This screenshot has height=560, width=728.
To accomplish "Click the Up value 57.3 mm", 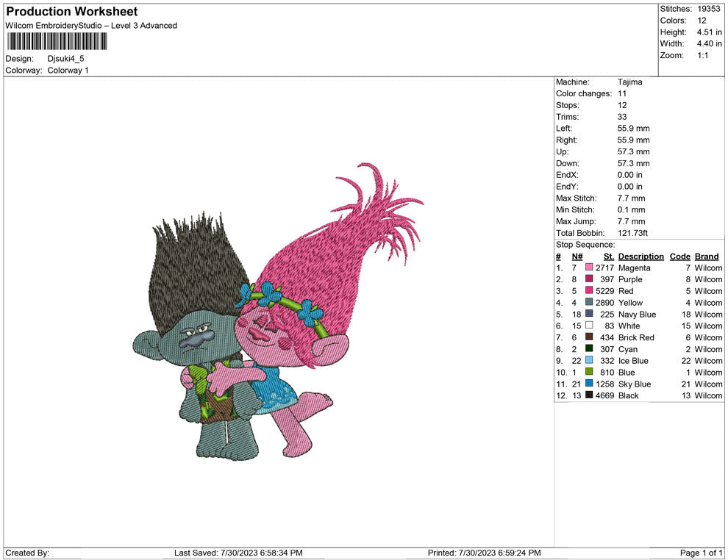I will (633, 151).
